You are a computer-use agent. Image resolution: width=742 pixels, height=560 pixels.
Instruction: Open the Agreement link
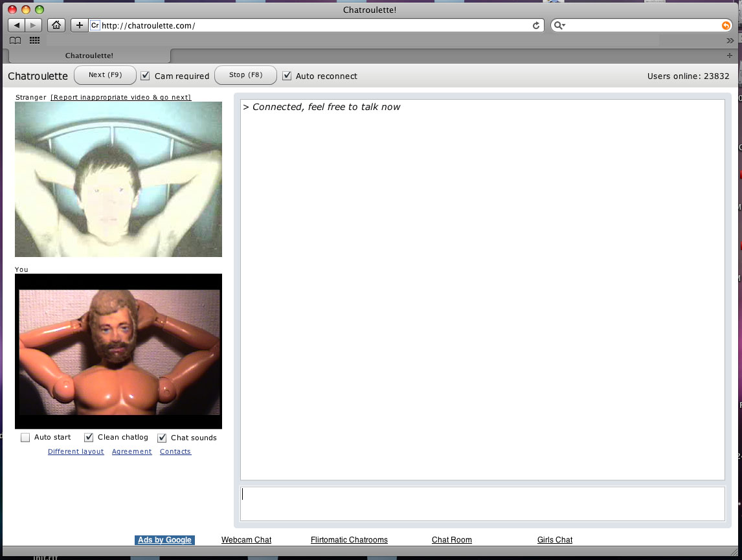pos(132,452)
